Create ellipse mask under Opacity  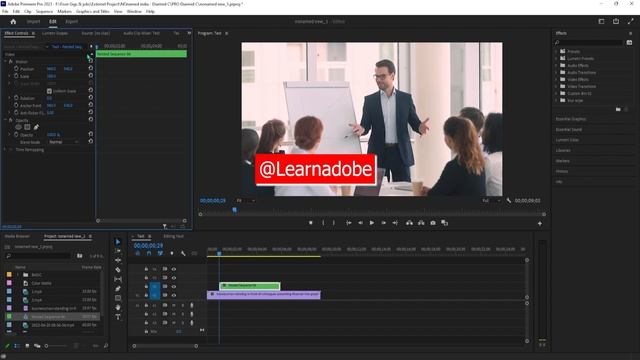[x=18, y=127]
